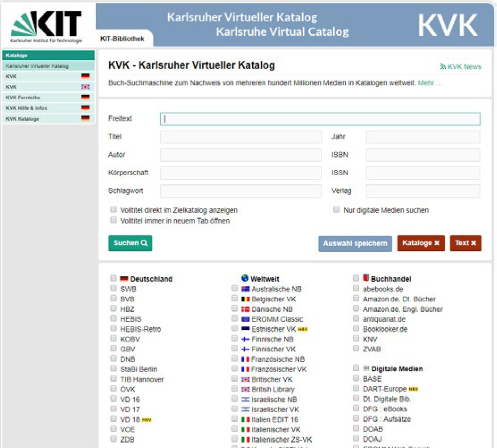Click the Buchhandel book icon

pyautogui.click(x=365, y=278)
